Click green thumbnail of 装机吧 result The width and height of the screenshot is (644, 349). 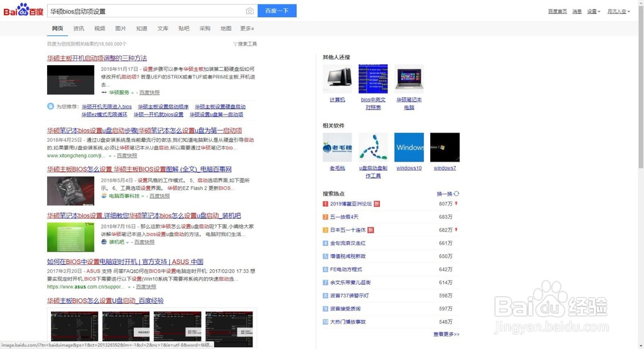71,238
